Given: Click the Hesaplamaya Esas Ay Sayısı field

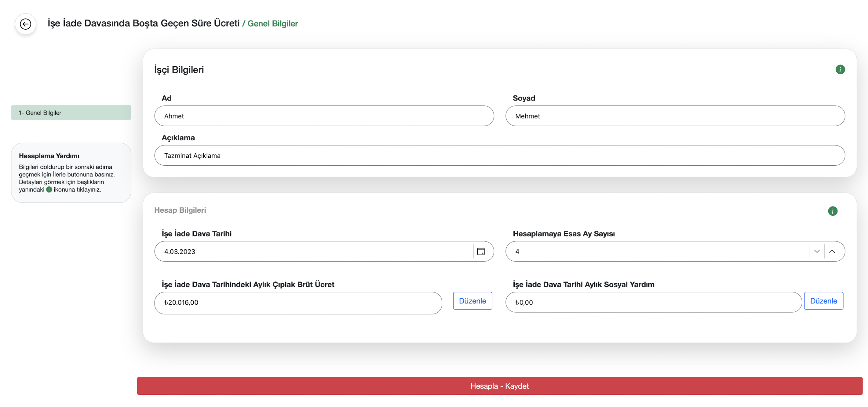Looking at the screenshot, I should click(657, 251).
